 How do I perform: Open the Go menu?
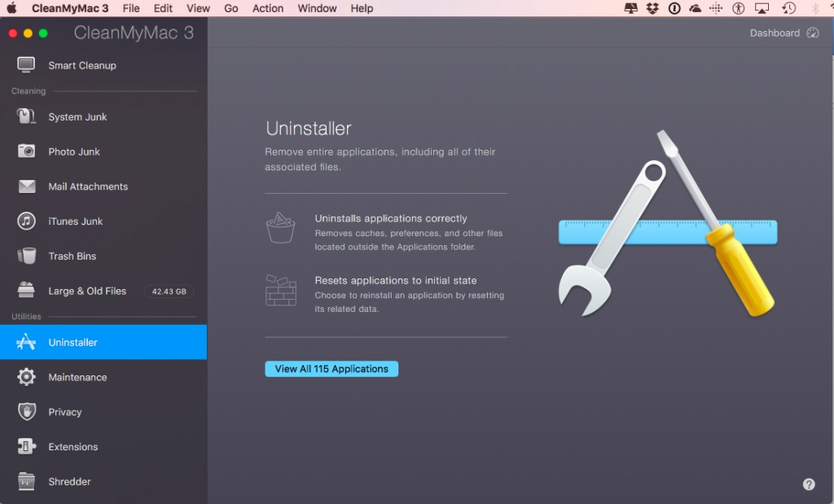click(230, 8)
